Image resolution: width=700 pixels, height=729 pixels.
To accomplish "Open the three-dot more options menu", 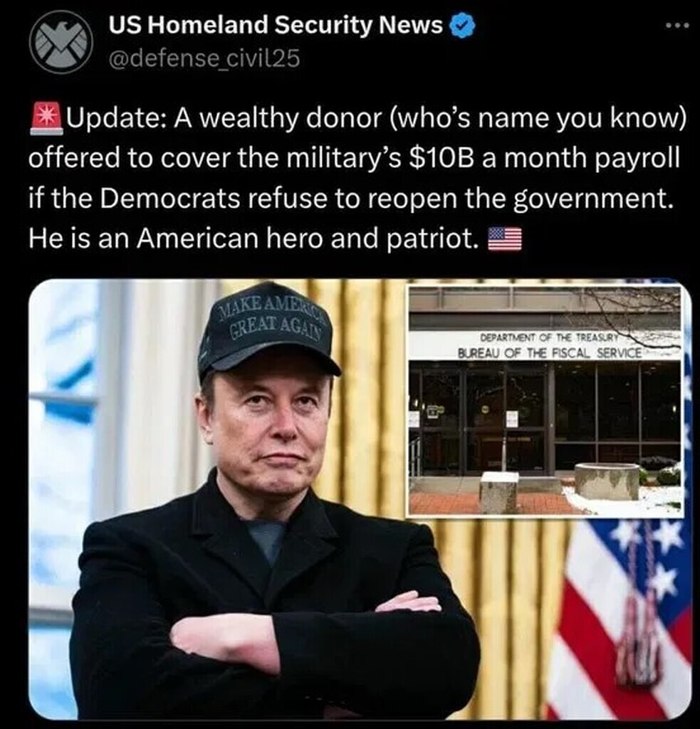I will click(677, 26).
